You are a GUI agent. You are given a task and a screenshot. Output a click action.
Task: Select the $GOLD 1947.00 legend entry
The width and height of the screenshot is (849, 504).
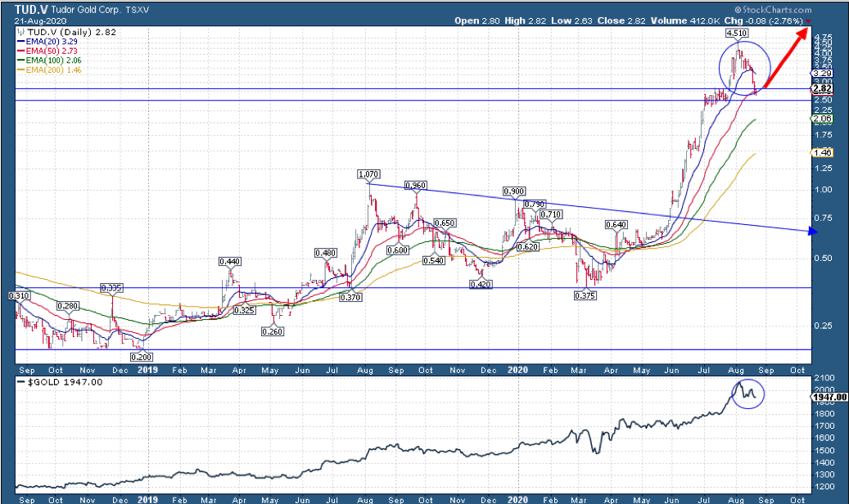[60, 381]
